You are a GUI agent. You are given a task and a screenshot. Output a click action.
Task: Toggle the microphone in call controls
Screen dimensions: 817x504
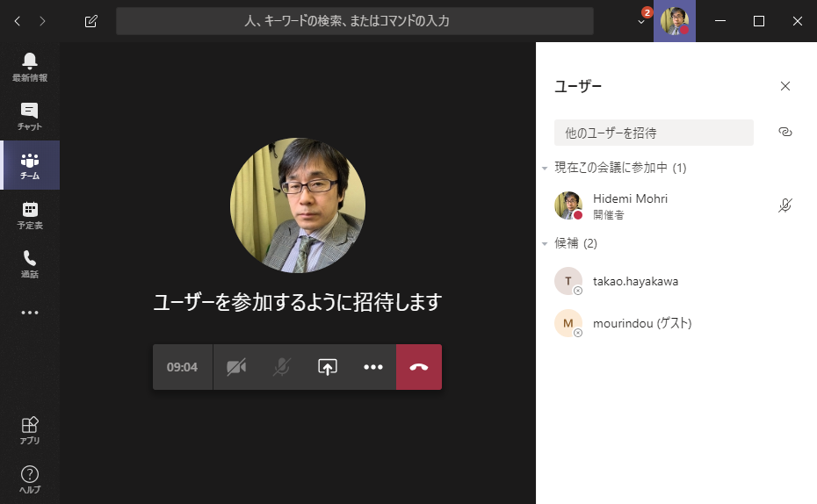pos(281,367)
